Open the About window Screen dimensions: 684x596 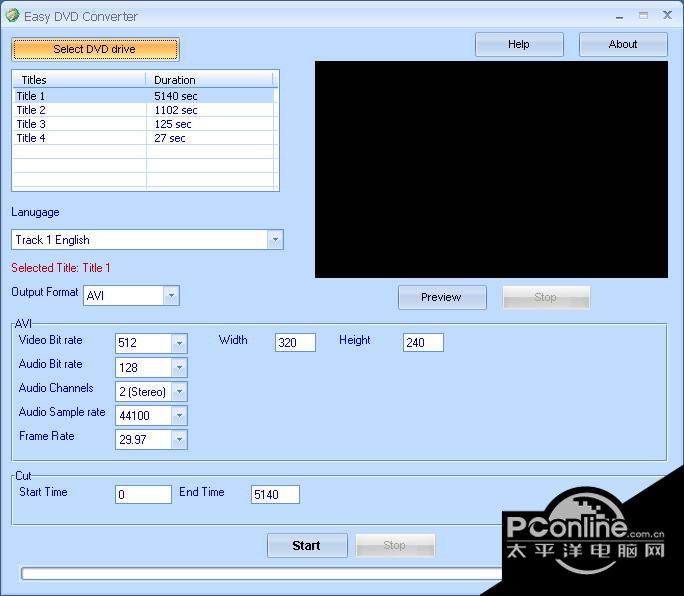click(x=623, y=44)
